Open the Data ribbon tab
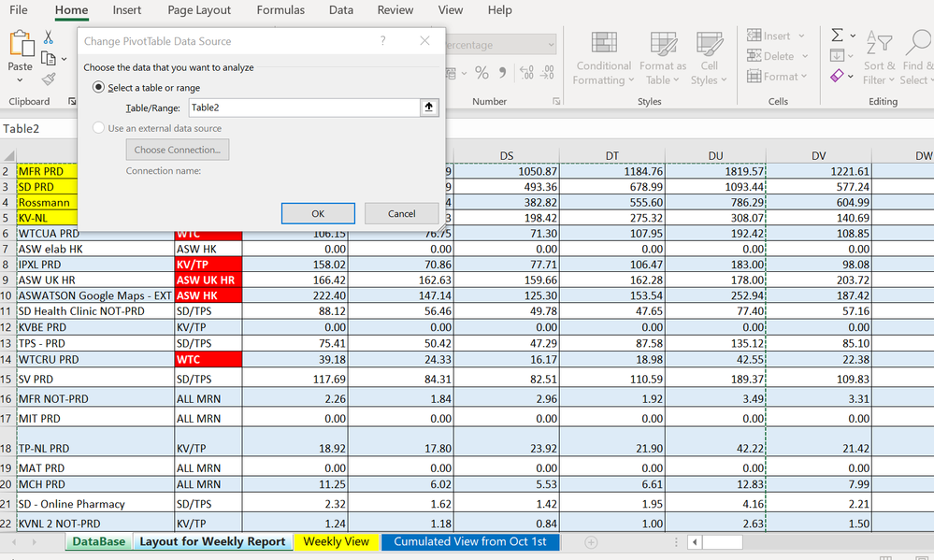The image size is (934, 560). pyautogui.click(x=340, y=10)
